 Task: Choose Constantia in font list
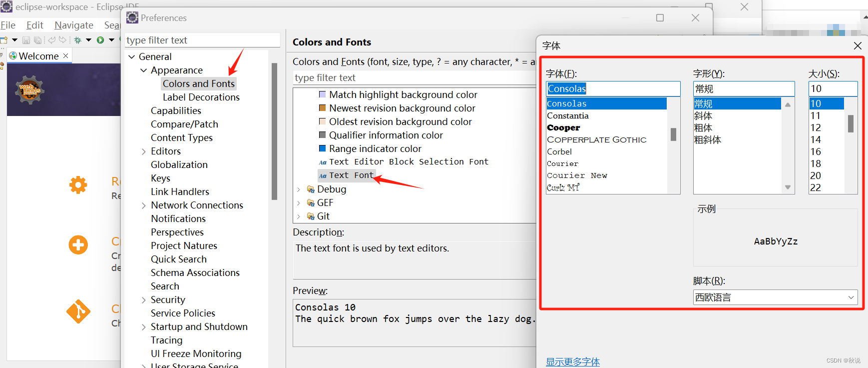click(x=568, y=115)
